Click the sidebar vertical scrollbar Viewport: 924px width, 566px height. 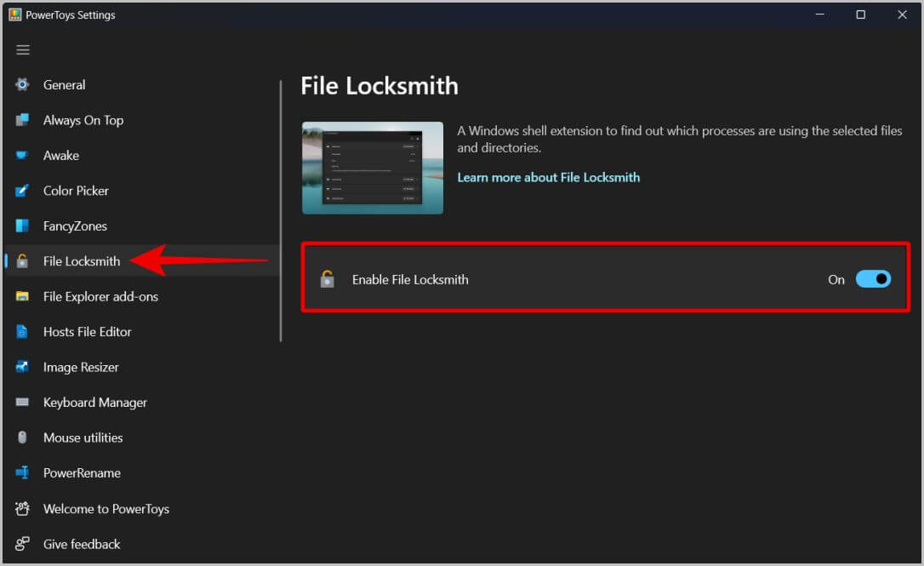coord(281,211)
